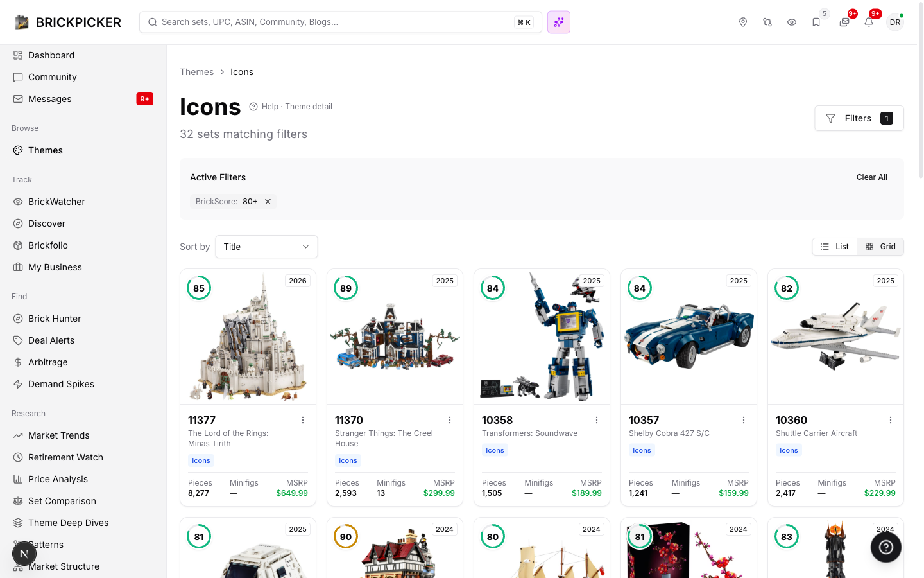Click the BrickScore 89 ring on set 11370
The image size is (924, 578).
click(x=346, y=288)
